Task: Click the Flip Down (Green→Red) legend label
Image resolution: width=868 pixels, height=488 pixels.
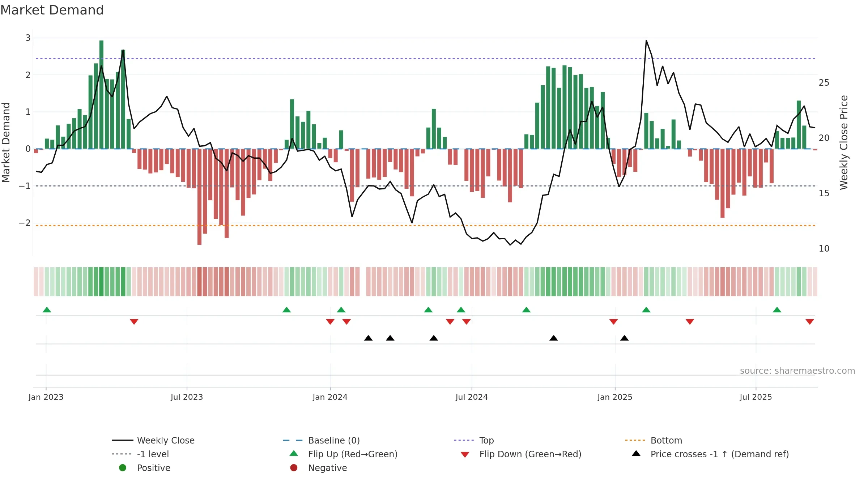Action: [530, 454]
